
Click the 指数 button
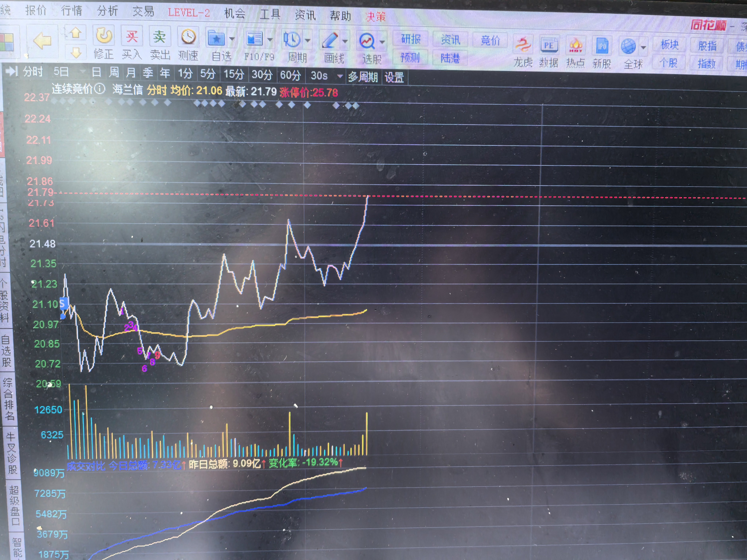[707, 63]
